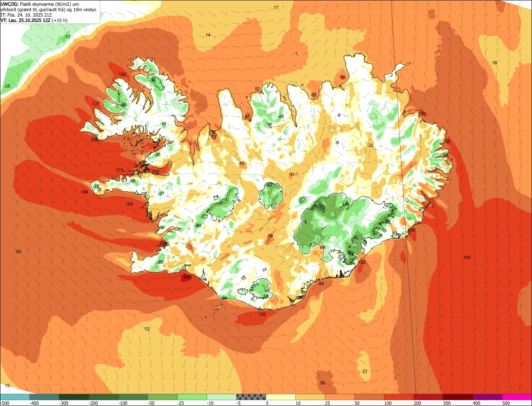Click the value 42 on the central glacier

[x=269, y=184]
